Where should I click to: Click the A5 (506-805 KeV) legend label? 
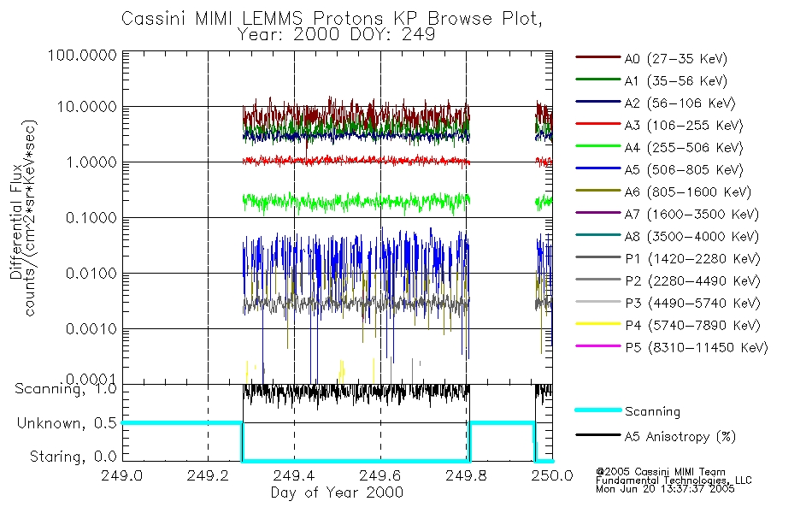point(684,170)
